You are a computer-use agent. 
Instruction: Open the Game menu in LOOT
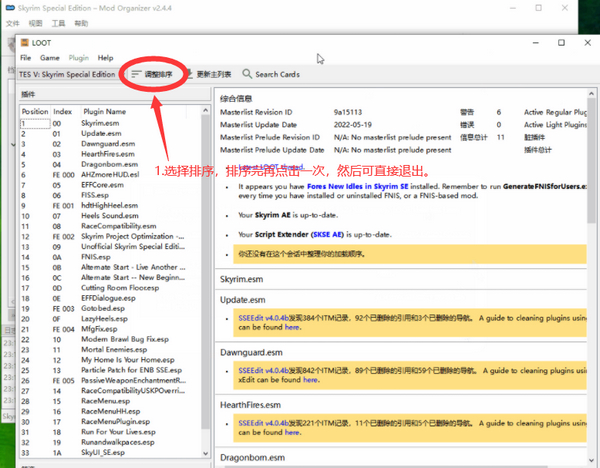[50, 59]
